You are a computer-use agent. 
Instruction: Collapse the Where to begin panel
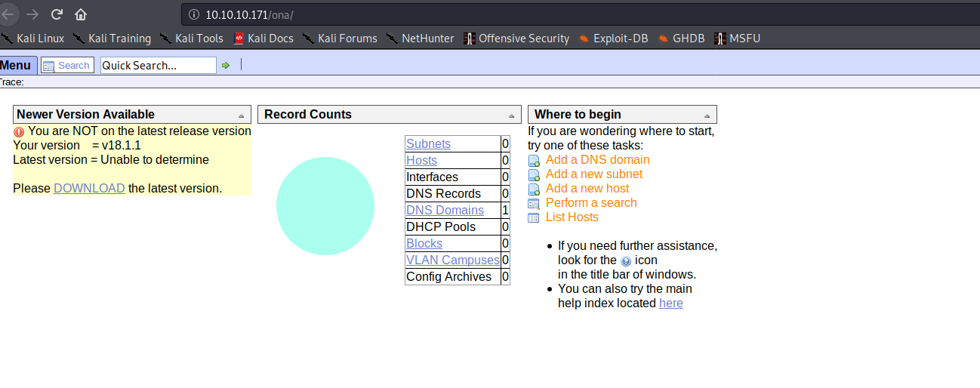tap(707, 115)
